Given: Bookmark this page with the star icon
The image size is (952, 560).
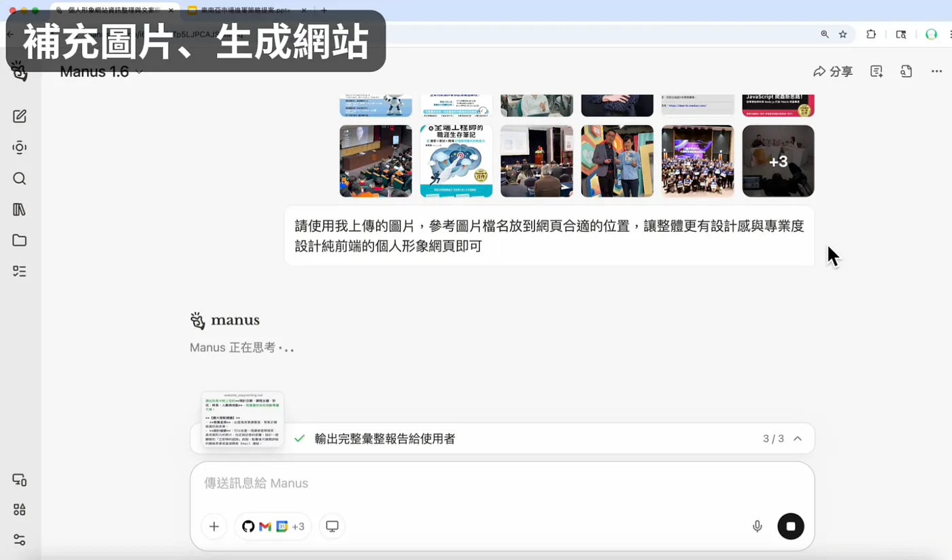Looking at the screenshot, I should (843, 34).
